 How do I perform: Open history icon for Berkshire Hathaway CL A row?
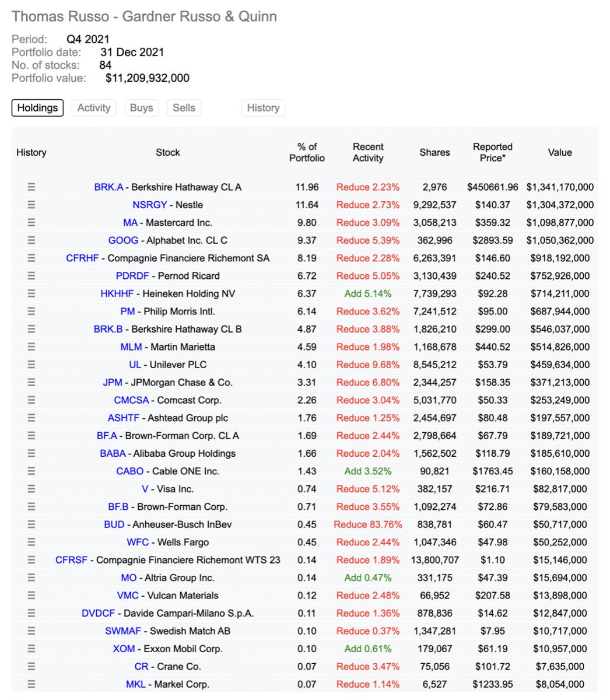(x=31, y=187)
